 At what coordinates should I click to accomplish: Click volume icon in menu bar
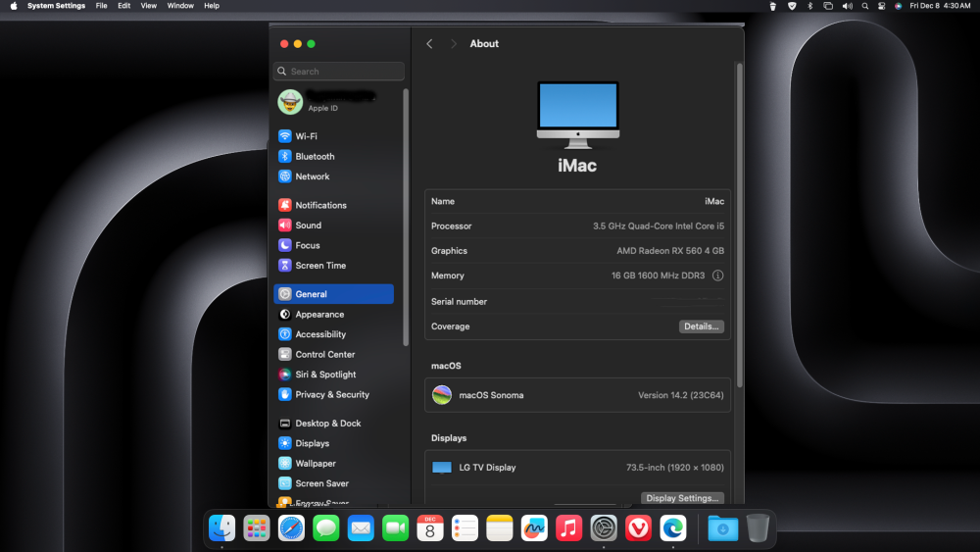tap(847, 6)
